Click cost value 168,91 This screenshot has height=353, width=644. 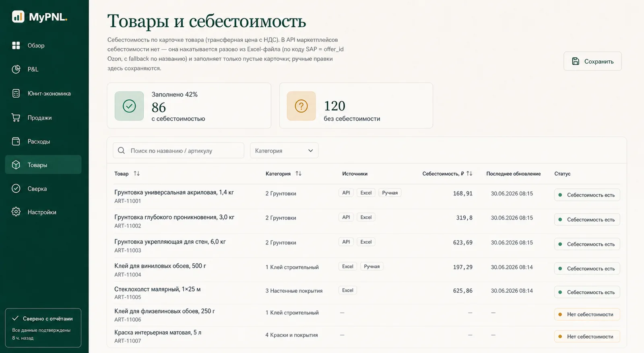point(462,193)
